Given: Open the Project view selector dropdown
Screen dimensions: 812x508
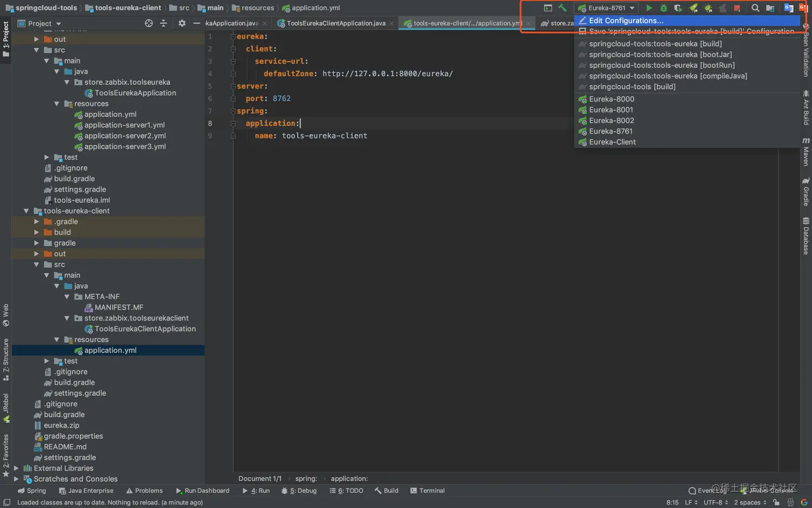Looking at the screenshot, I should (x=40, y=24).
